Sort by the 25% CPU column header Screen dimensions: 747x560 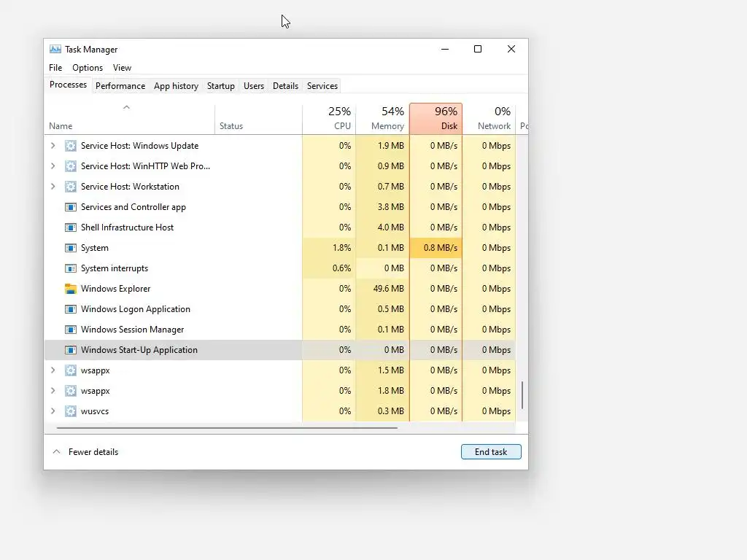[x=329, y=119]
